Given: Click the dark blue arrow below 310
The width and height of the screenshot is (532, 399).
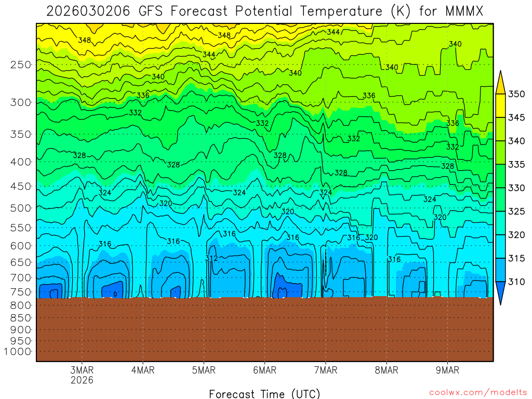Looking at the screenshot, I should click(x=500, y=294).
